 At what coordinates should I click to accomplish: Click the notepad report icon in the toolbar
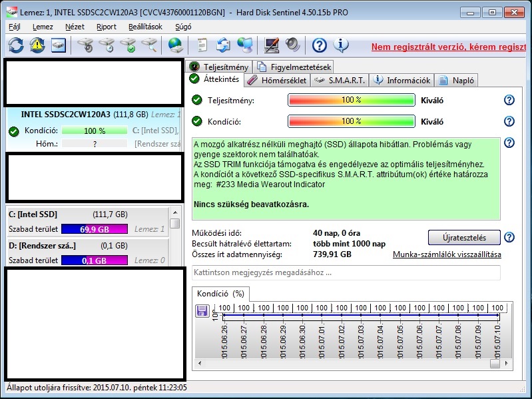pyautogui.click(x=202, y=45)
